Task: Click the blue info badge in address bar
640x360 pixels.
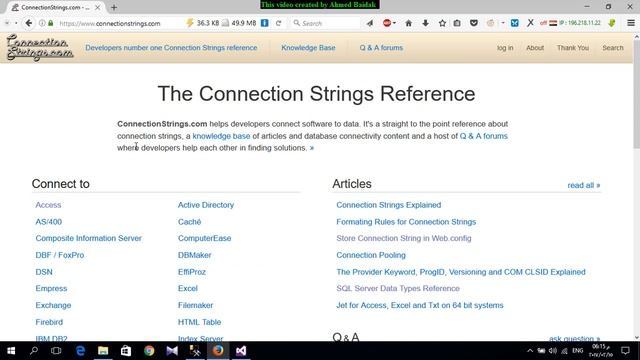Action: coord(264,23)
